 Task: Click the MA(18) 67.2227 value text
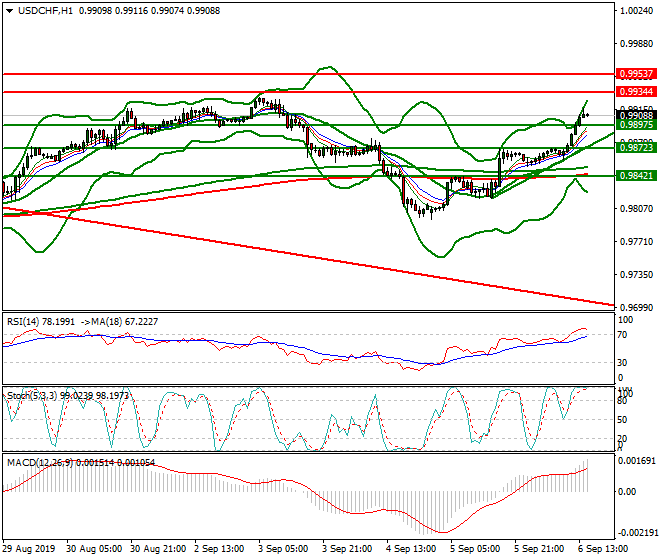click(125, 322)
